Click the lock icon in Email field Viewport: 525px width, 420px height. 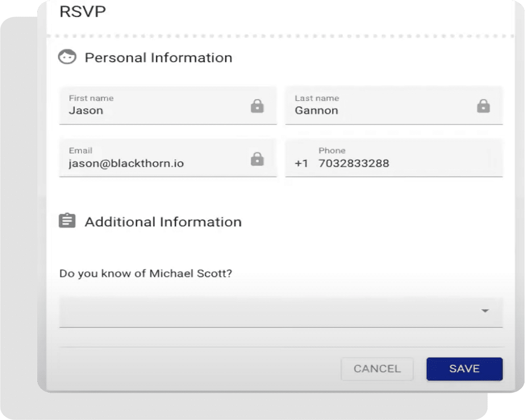coord(257,159)
